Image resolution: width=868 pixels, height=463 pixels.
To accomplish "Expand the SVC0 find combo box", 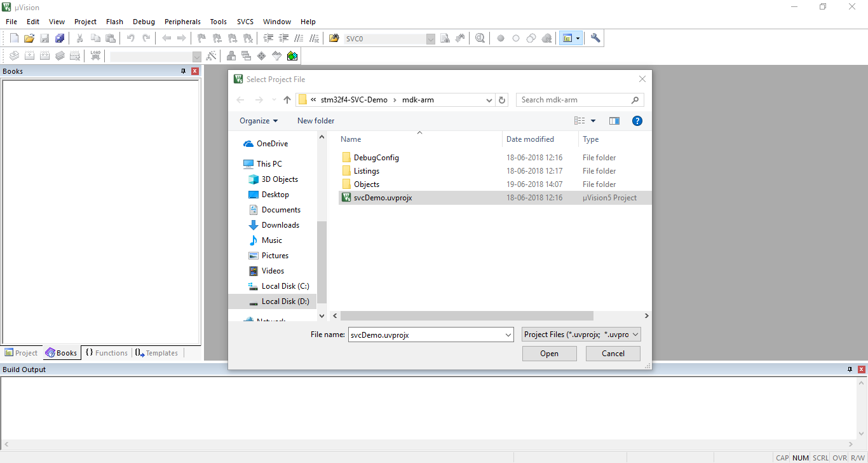I will [431, 39].
